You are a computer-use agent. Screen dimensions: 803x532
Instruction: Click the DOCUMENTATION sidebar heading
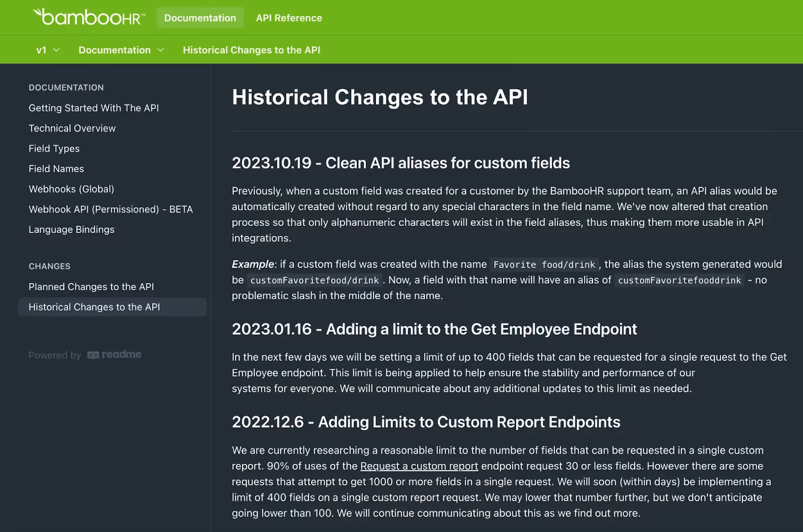click(x=66, y=87)
